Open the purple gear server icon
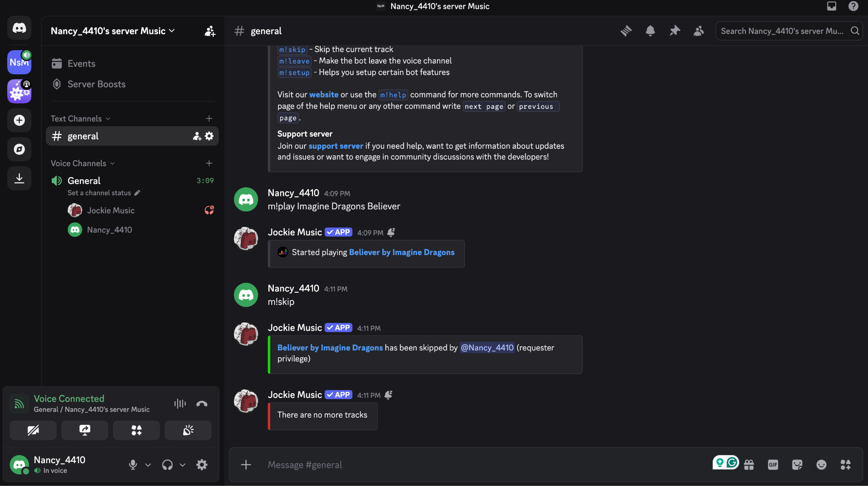 pos(19,91)
